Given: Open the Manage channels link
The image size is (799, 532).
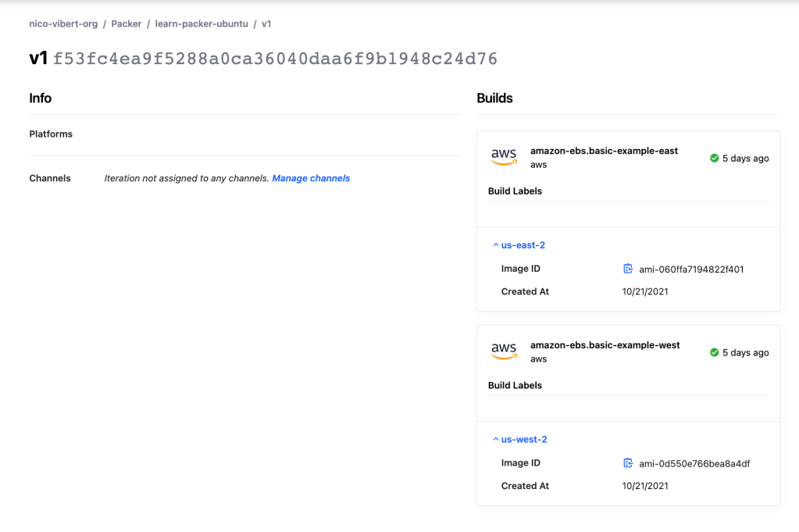Looking at the screenshot, I should point(311,178).
